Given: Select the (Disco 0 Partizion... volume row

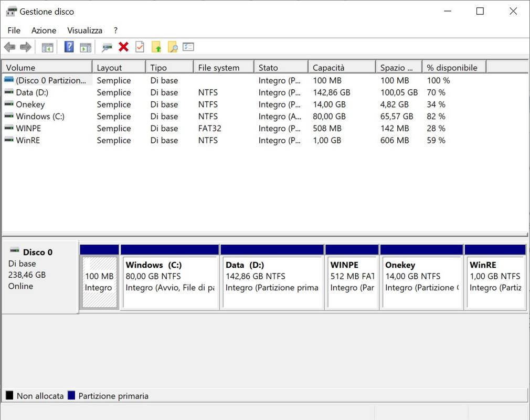Looking at the screenshot, I should (51, 80).
